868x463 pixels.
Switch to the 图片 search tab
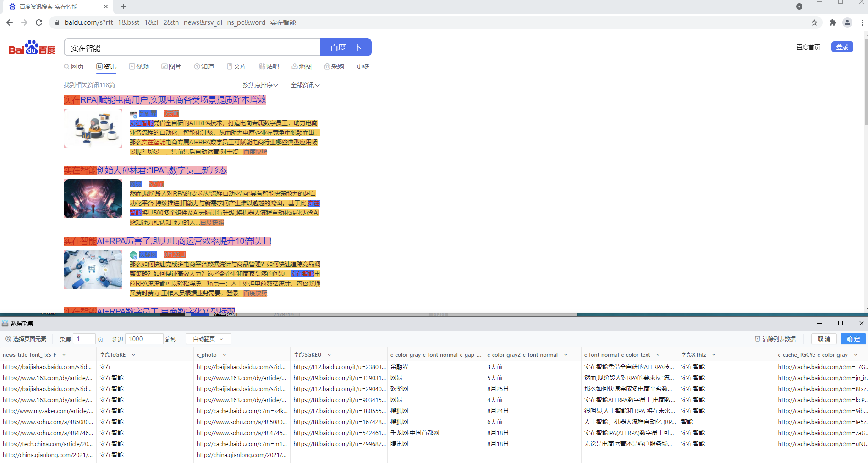click(x=171, y=66)
